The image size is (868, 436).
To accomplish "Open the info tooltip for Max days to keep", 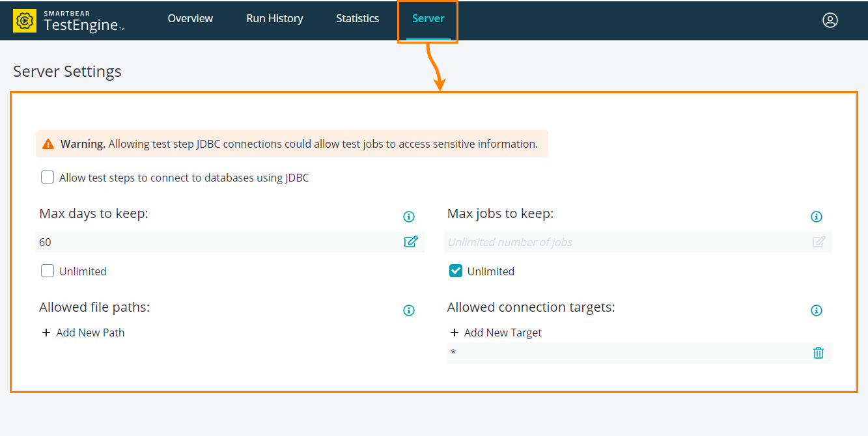I will pyautogui.click(x=409, y=216).
